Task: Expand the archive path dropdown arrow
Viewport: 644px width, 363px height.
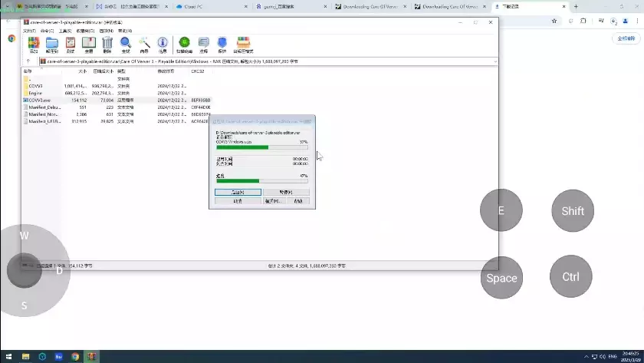Action: point(495,61)
